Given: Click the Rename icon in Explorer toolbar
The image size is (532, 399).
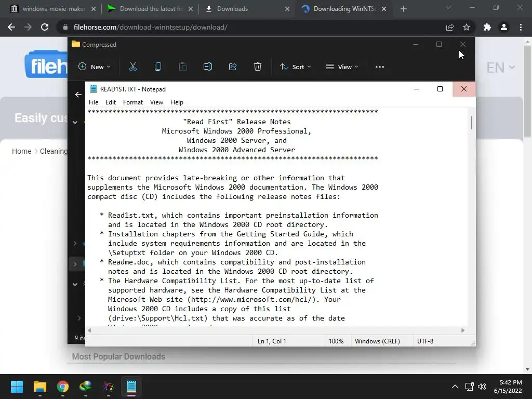Looking at the screenshot, I should tap(208, 67).
